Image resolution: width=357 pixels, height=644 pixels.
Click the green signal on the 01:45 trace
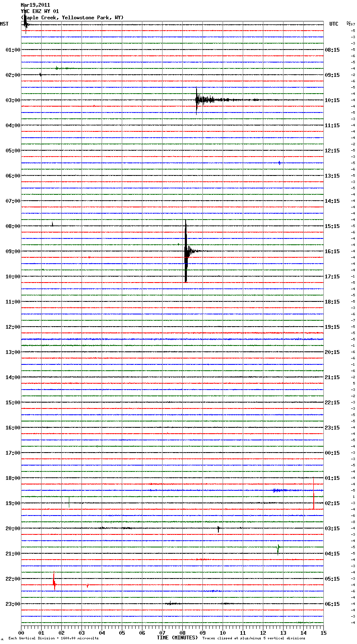tap(65, 68)
